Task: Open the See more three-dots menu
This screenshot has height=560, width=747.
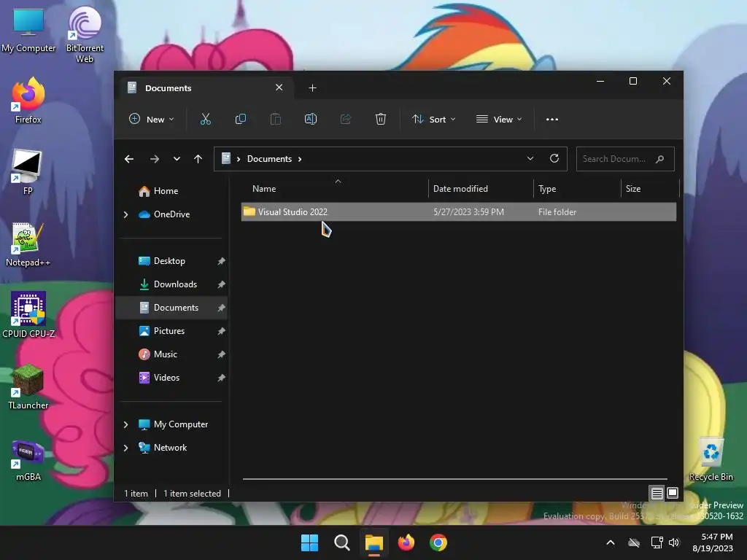Action: [x=552, y=119]
